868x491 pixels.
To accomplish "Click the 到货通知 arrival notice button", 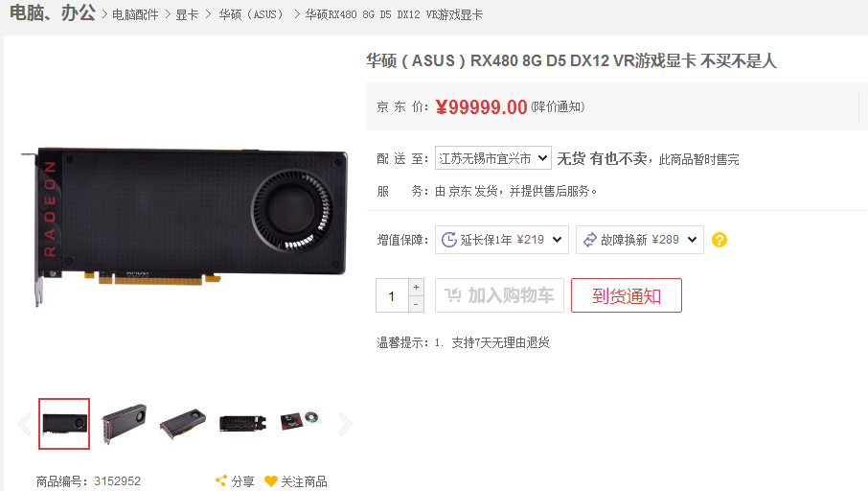I will [x=626, y=295].
